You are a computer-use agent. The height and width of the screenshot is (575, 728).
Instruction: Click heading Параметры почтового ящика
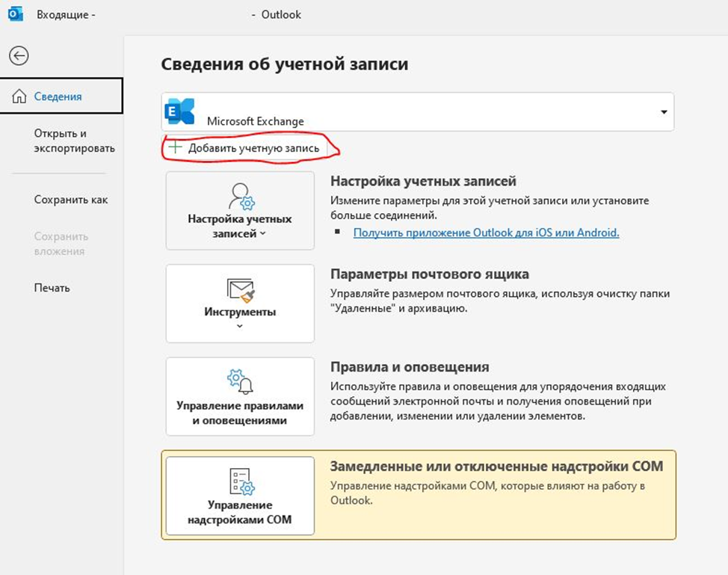pos(430,274)
